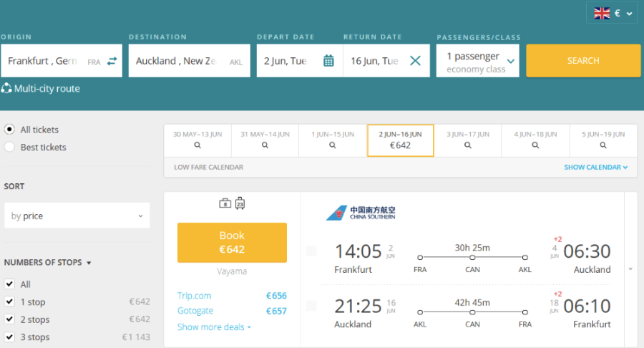
Task: Click the 14:05 Frankfurt departure time
Action: pos(358,251)
